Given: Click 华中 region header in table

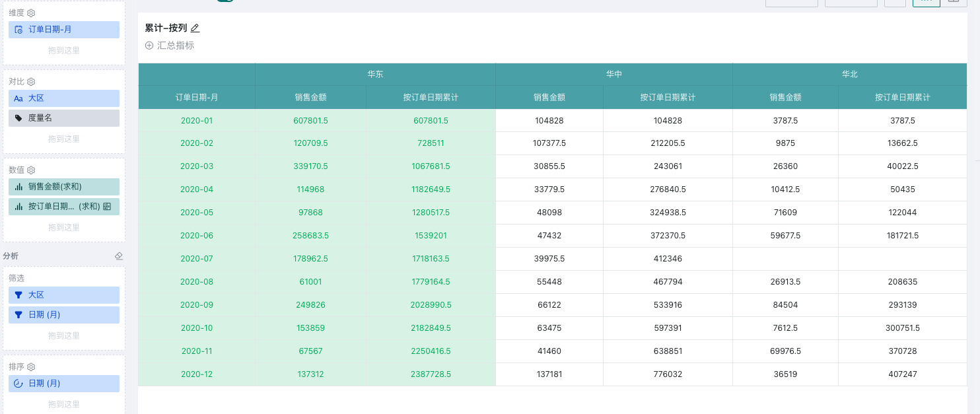Looking at the screenshot, I should (614, 75).
